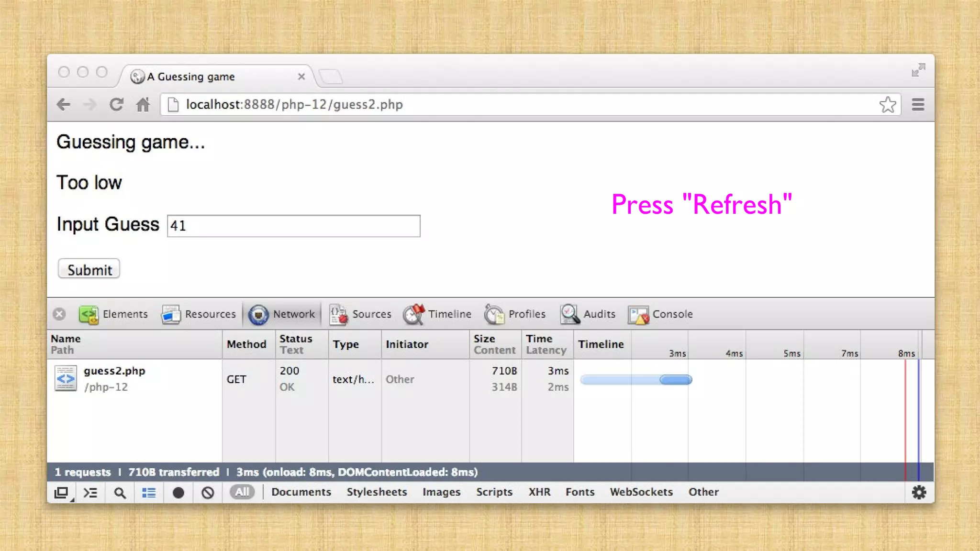Filter requests by Fonts
980x551 pixels.
[x=579, y=492]
